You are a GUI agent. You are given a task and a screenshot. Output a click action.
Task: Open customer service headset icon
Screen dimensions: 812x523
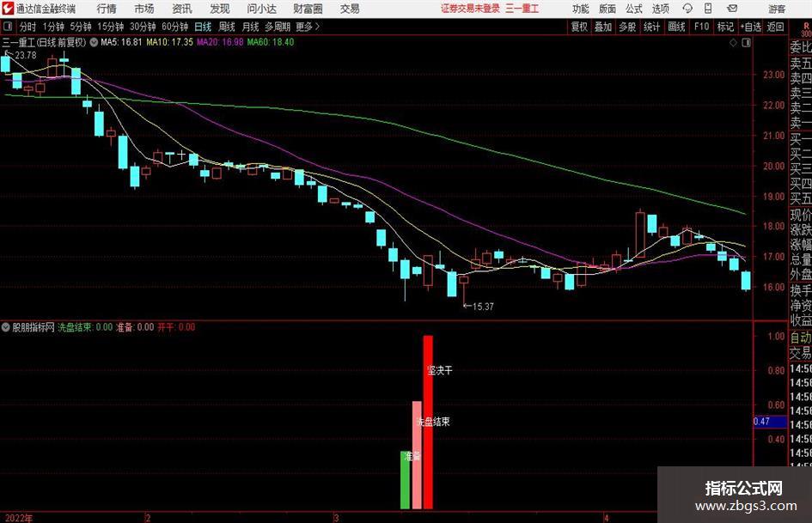(x=687, y=9)
